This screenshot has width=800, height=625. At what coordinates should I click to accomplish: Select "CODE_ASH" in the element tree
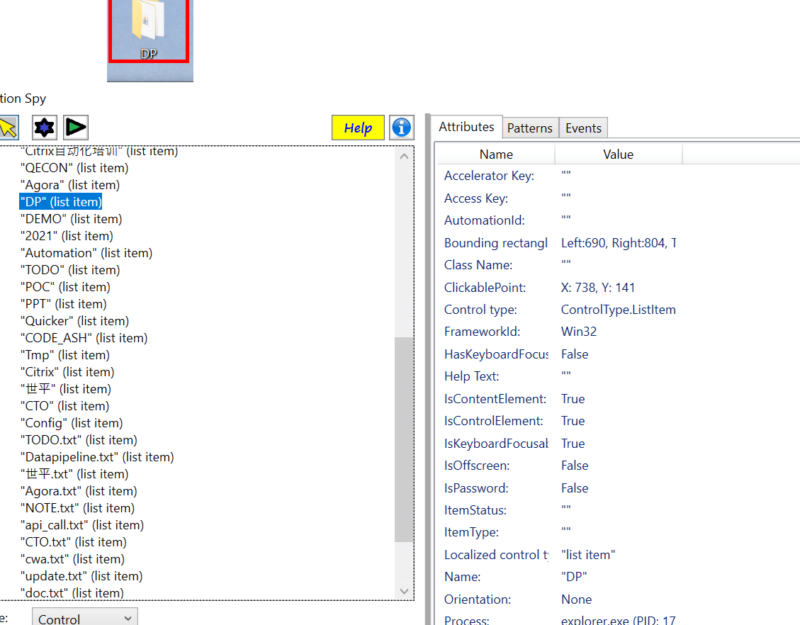(86, 338)
